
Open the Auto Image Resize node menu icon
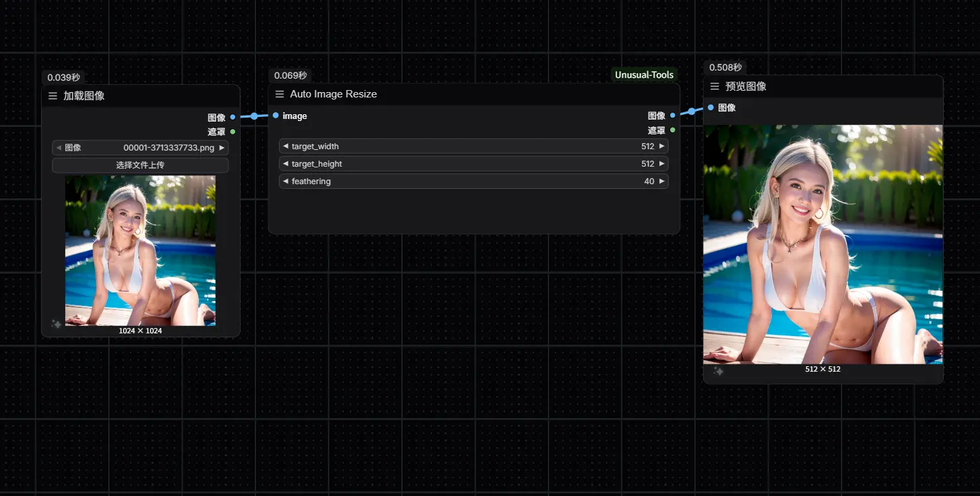click(x=280, y=94)
